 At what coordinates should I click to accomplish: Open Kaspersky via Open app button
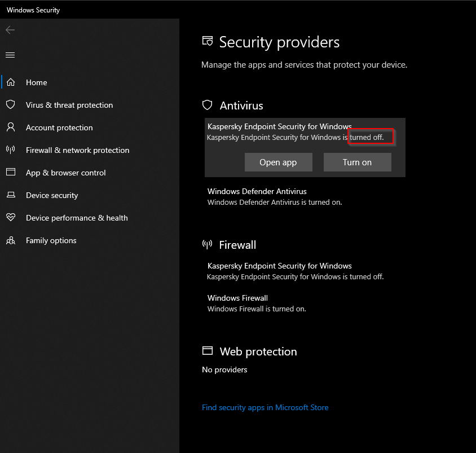point(278,162)
